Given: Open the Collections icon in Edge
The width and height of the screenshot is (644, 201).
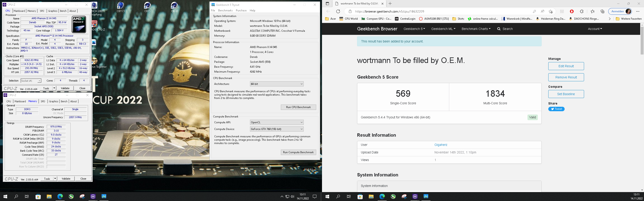Looking at the screenshot, I should 602,11.
